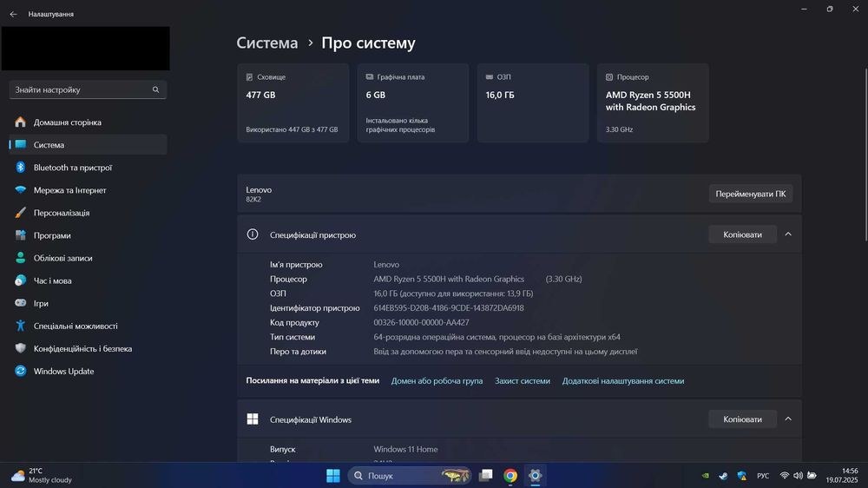
Task: Open the Додаткові налаштування системи link
Action: tap(623, 380)
